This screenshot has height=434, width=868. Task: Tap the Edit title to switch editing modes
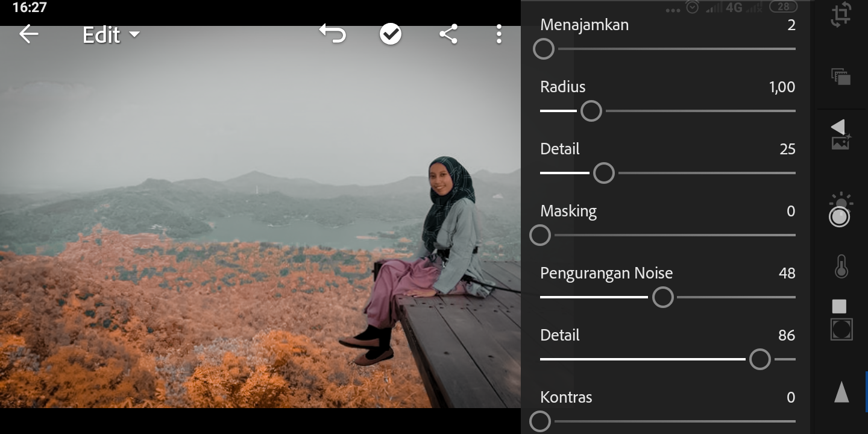coord(102,34)
